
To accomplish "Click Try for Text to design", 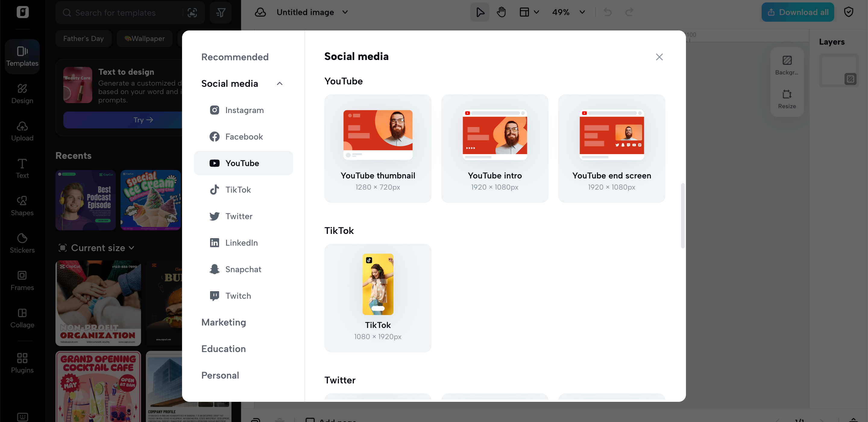I will [143, 120].
